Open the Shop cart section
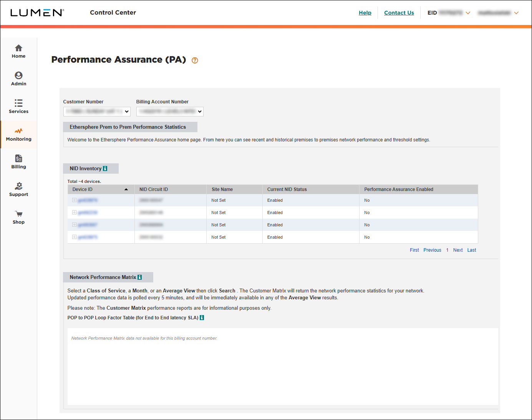Viewport: 532px width, 420px height. pos(18,217)
